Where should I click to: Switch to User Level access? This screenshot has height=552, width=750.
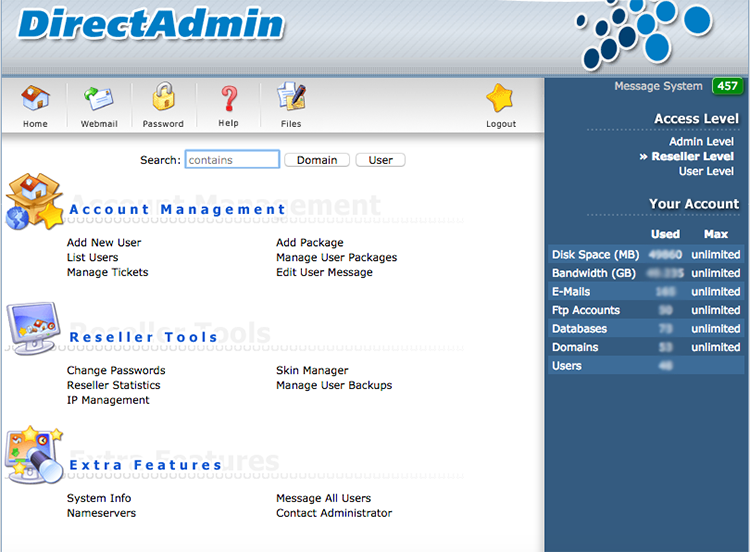(706, 171)
